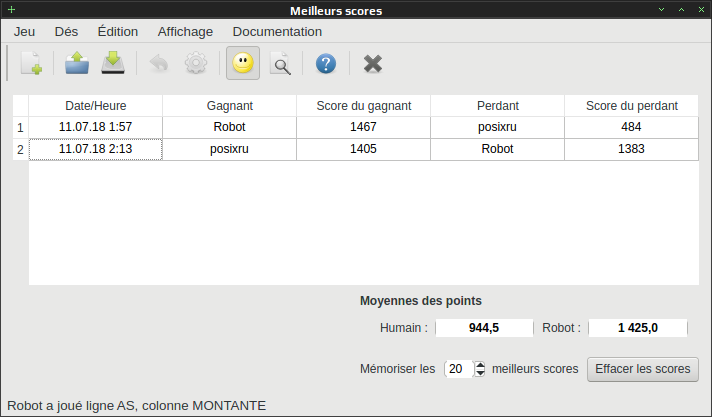Click the window menu plus icon in title bar
This screenshot has width=712, height=417.
(11, 10)
